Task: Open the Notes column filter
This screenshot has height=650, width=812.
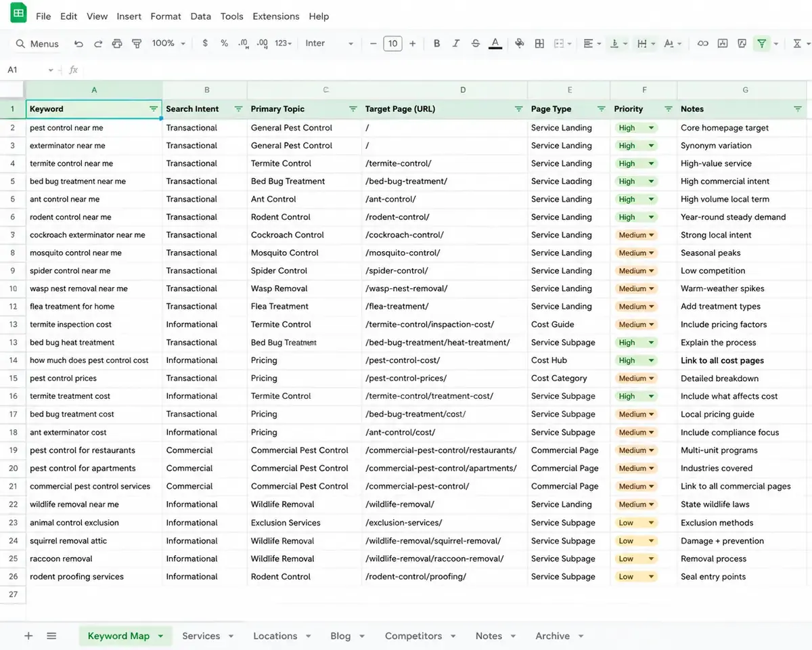Action: point(797,109)
